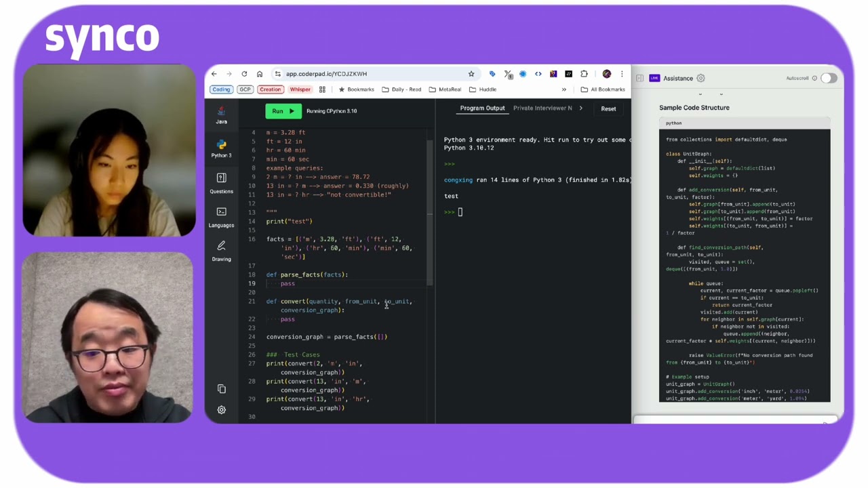Open the code brackets extension icon
Screen dimensions: 868x488
(538, 74)
